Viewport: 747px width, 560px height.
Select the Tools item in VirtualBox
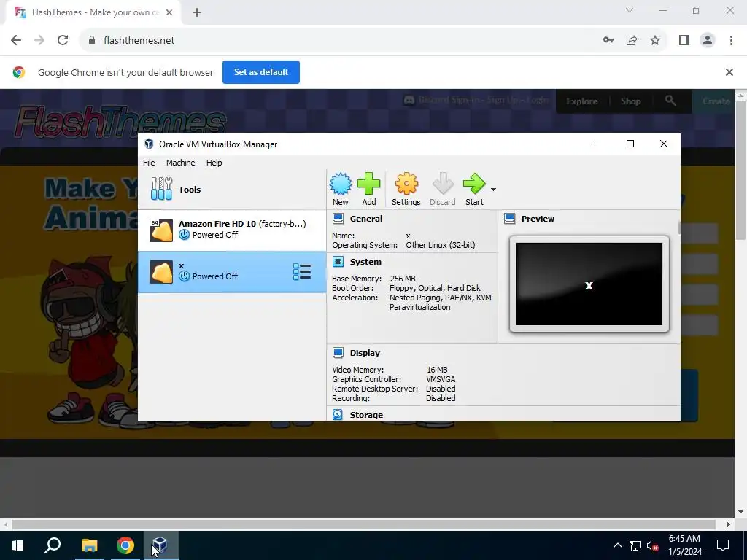232,190
